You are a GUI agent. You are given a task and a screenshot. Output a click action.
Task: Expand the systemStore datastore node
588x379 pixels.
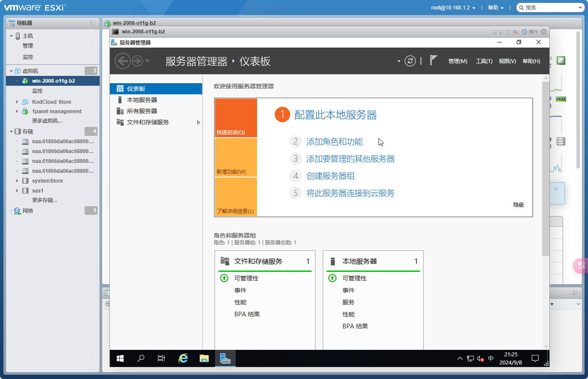pos(17,181)
